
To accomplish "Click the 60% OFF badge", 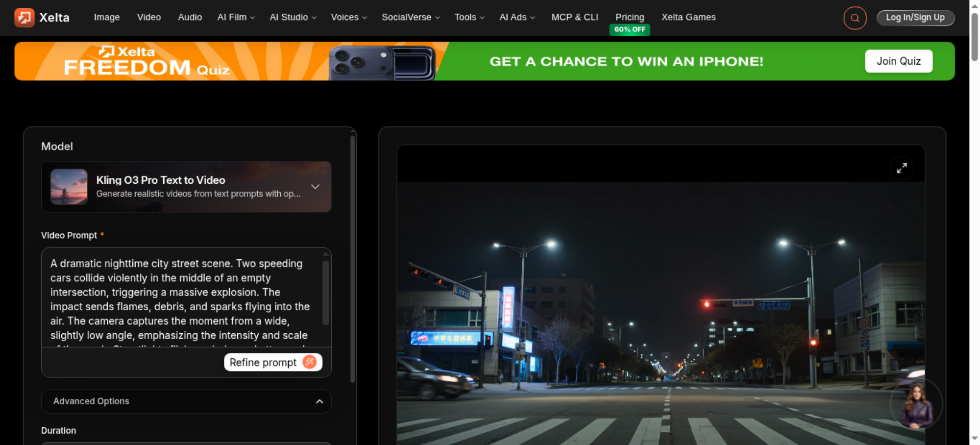I will pos(630,29).
